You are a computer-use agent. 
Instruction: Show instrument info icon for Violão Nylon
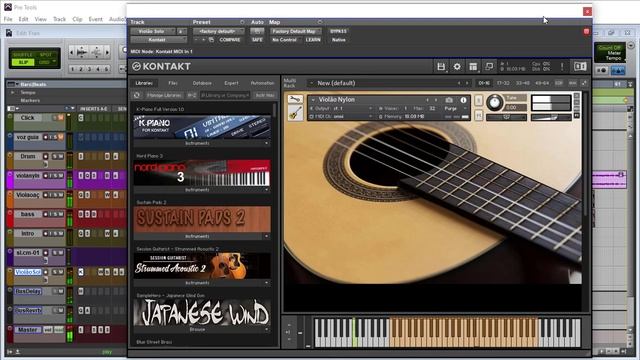[463, 100]
